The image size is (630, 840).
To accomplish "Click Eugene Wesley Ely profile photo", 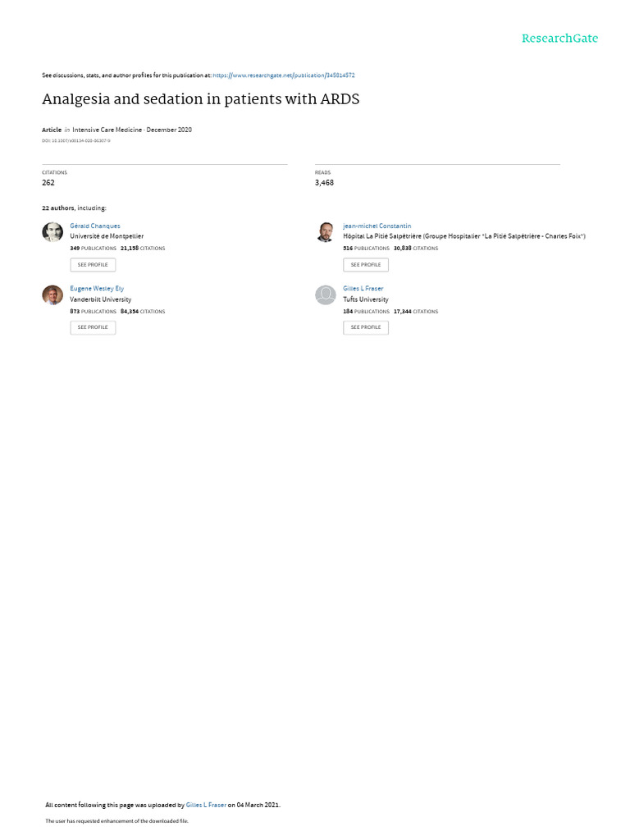I will 52,295.
